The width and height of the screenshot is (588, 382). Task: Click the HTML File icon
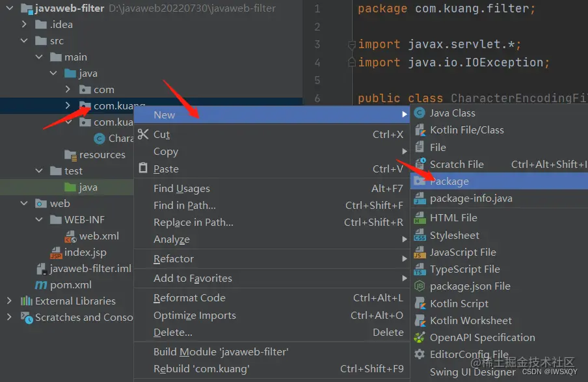coord(420,217)
